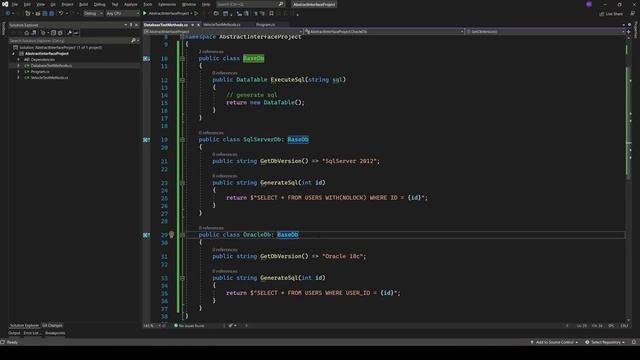Viewport: 640px width, 360px height.
Task: Click Properties wrench icon in Solution Explorer
Action: click(69, 33)
